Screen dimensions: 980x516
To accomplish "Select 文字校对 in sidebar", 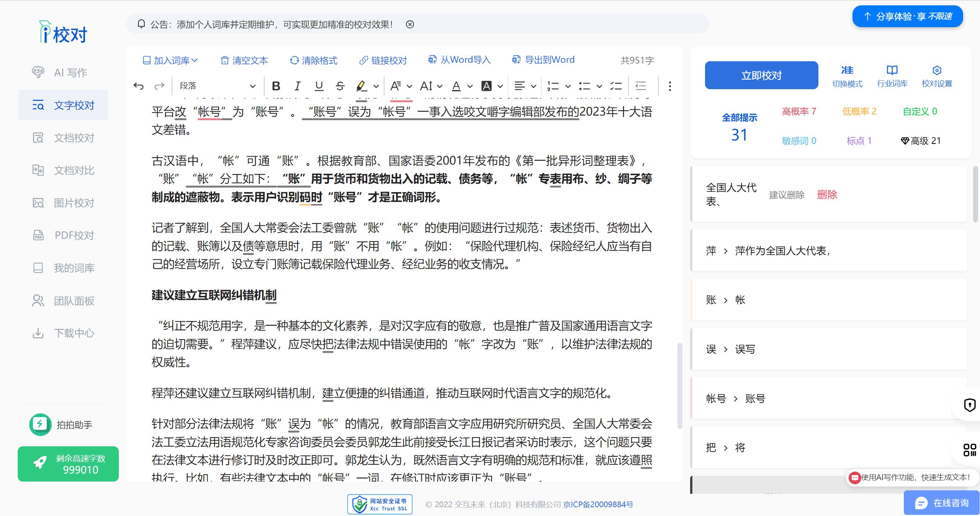I will click(x=63, y=105).
